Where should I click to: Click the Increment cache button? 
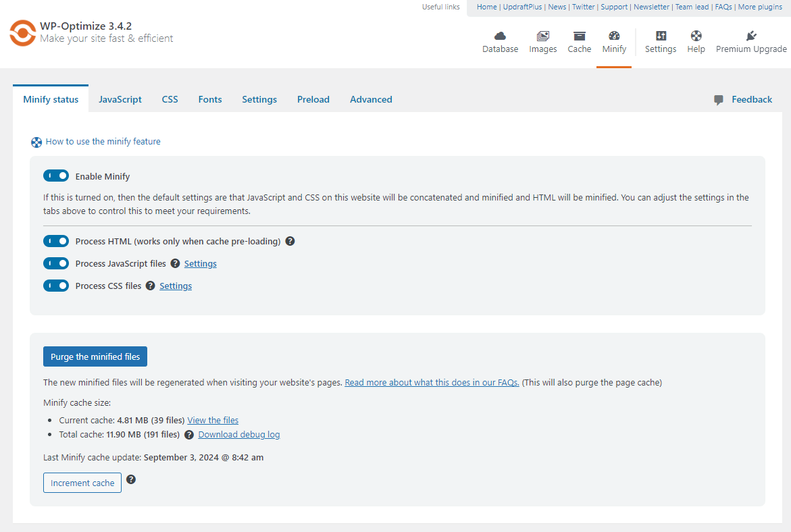point(82,483)
